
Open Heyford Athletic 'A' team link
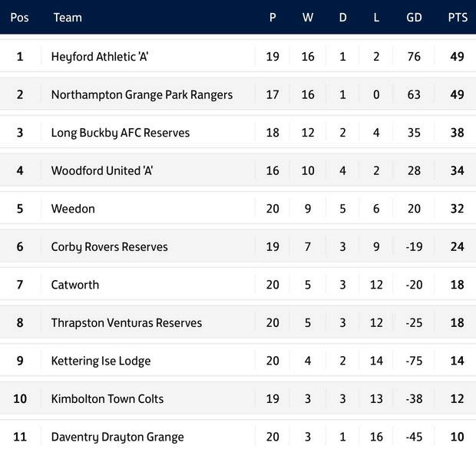click(100, 57)
